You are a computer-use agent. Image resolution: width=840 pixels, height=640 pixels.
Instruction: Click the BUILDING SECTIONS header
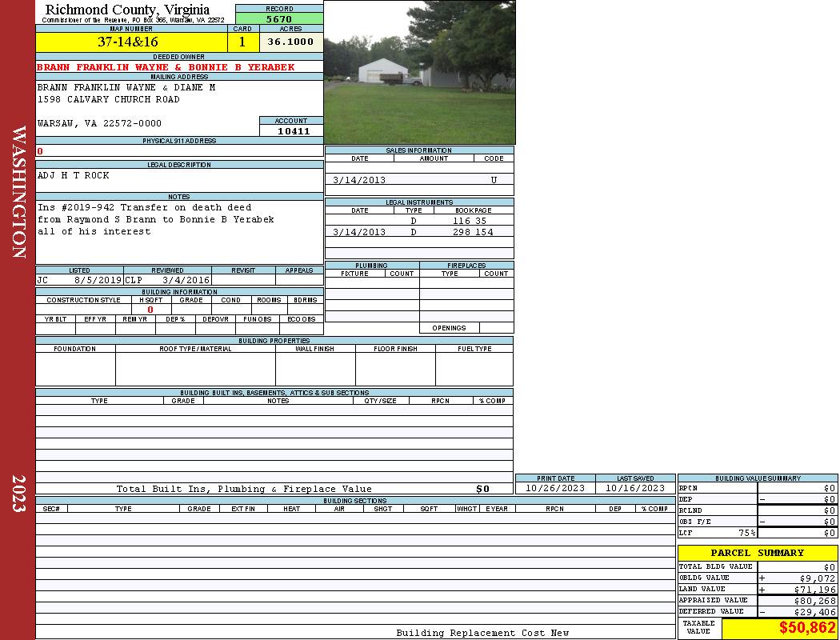pyautogui.click(x=354, y=501)
